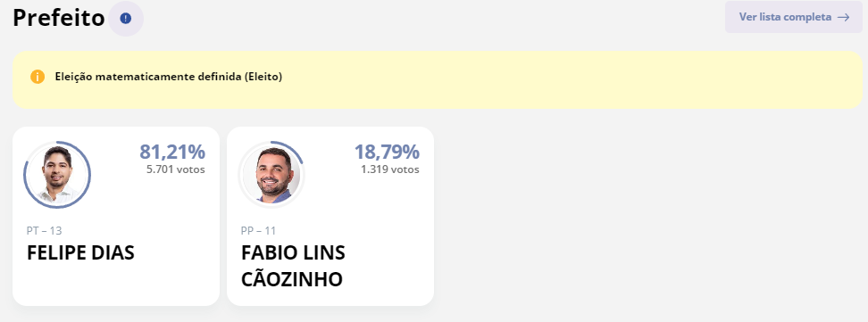Click the PT – 13 party label
The height and width of the screenshot is (322, 868).
click(45, 231)
